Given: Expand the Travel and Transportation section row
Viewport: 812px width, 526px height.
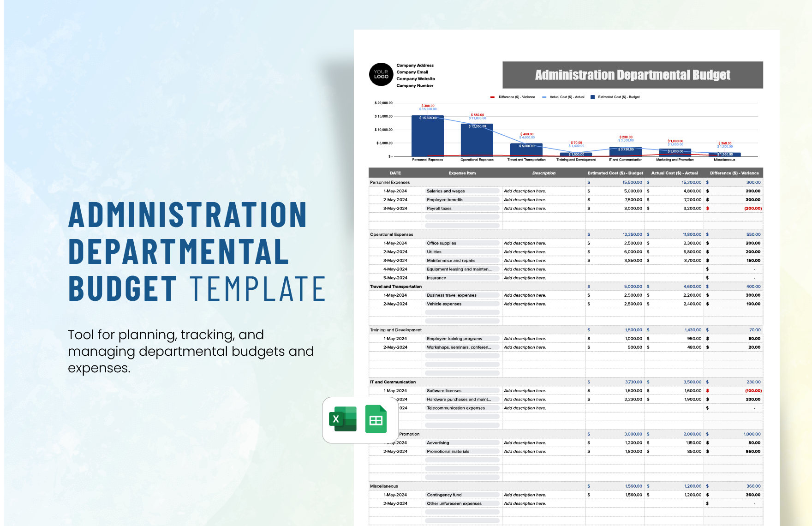Looking at the screenshot, I should point(395,286).
